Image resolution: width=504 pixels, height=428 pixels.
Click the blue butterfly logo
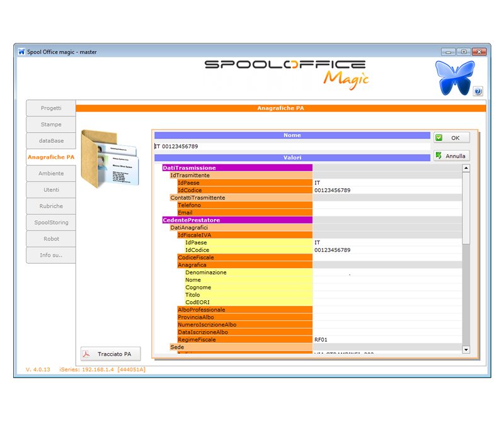tap(454, 78)
